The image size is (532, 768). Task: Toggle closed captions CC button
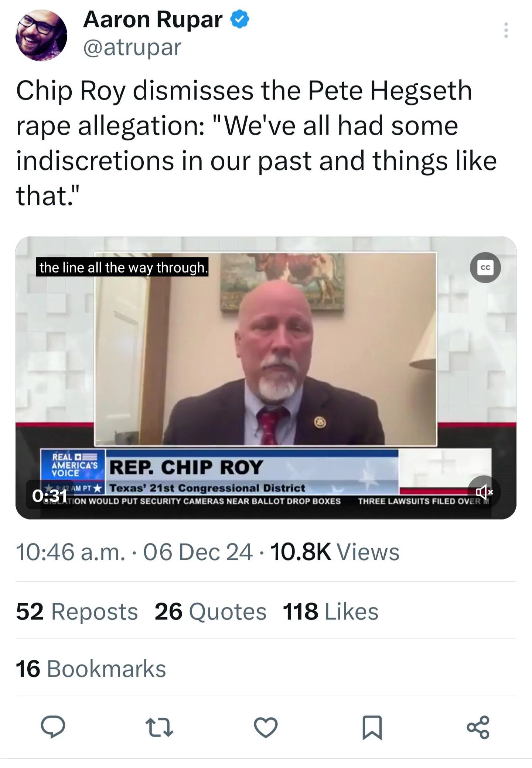(485, 267)
